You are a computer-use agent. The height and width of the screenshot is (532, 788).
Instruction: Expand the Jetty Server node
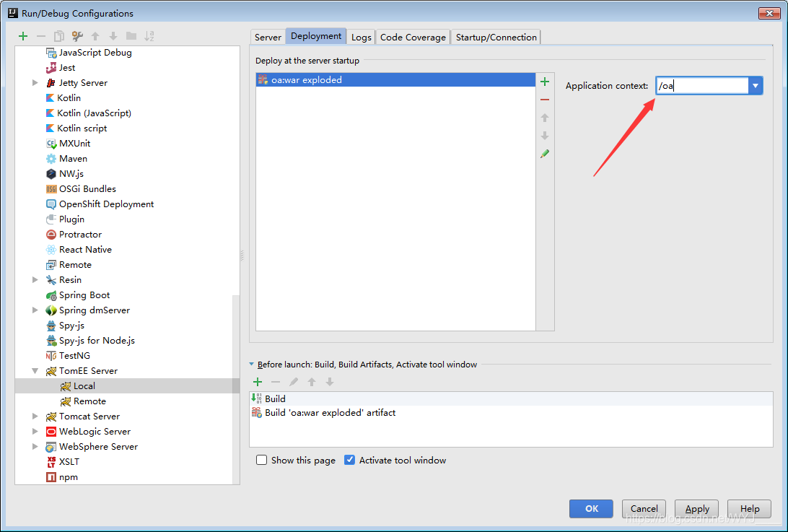click(35, 83)
